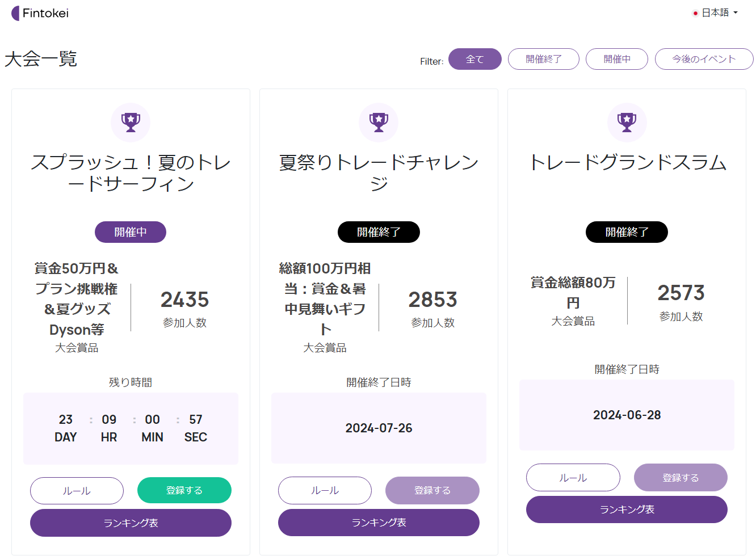Click trophy icon above トレードグランドスラム
Viewport: 756px width, 560px height.
627,122
